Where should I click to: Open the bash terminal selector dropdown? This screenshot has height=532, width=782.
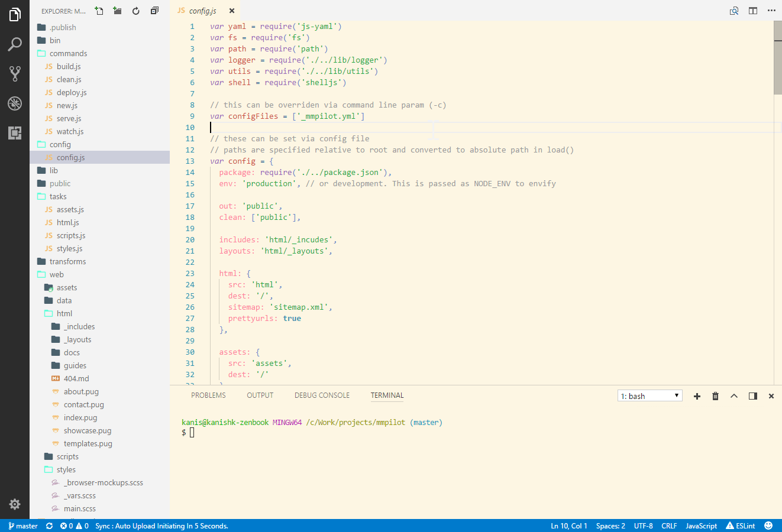click(x=649, y=395)
